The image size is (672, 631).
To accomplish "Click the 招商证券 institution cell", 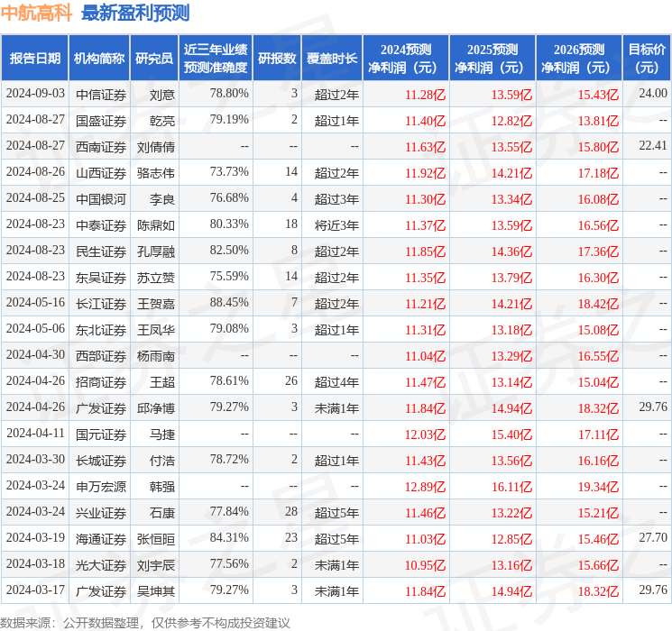I will coord(101,382).
